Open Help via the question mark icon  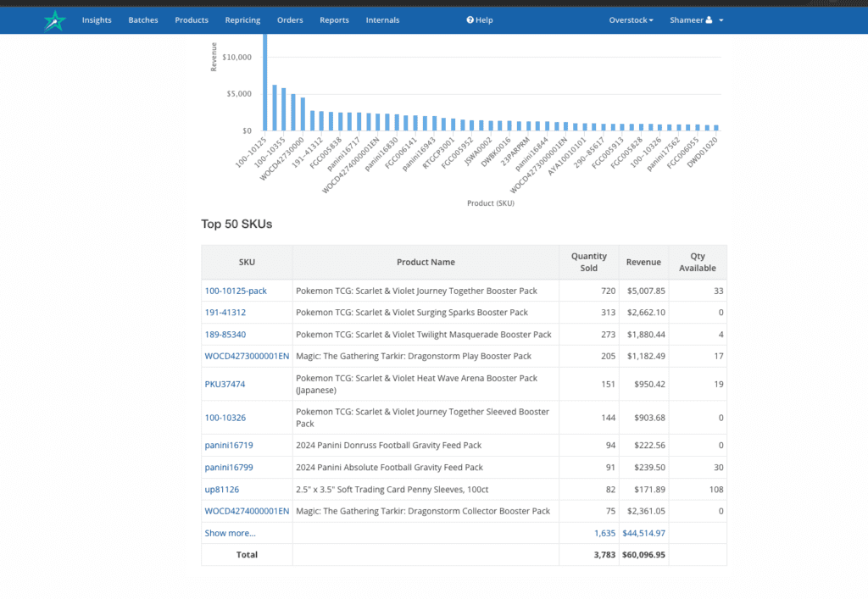tap(470, 20)
